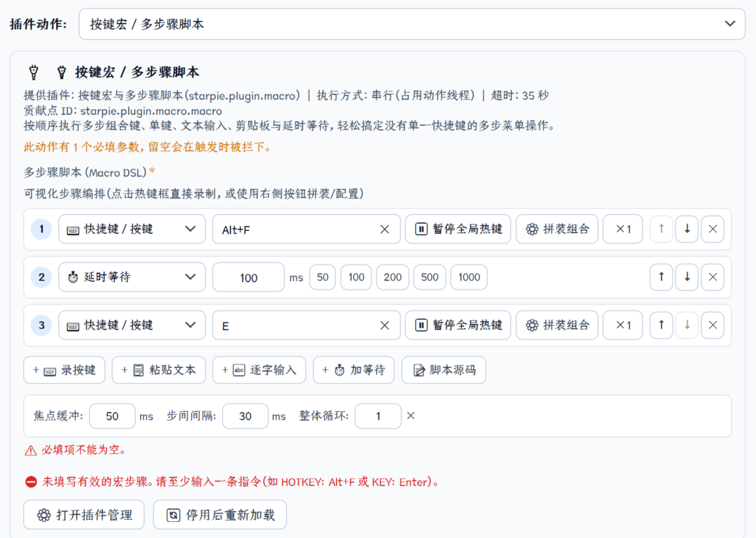Set delay preset to 500 ms
The height and width of the screenshot is (538, 756).
(x=430, y=277)
